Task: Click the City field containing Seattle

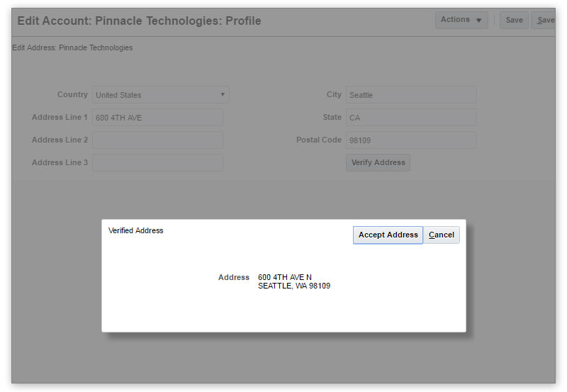Action: 410,95
